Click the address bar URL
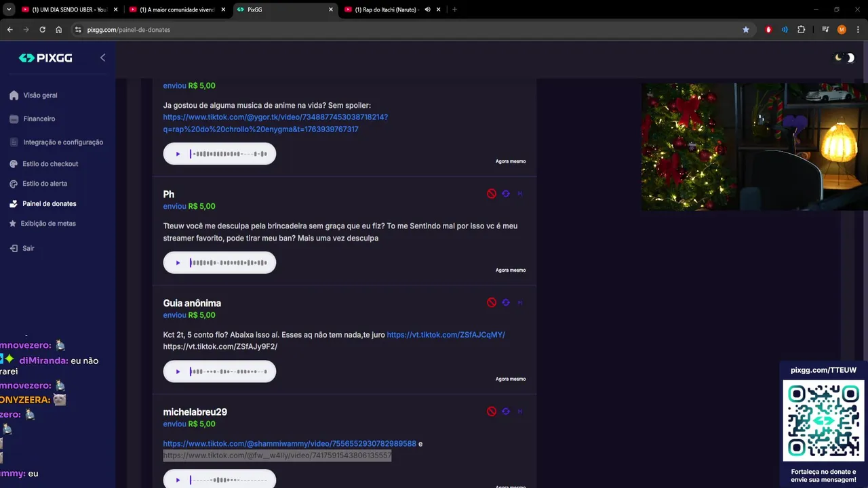 click(x=129, y=30)
